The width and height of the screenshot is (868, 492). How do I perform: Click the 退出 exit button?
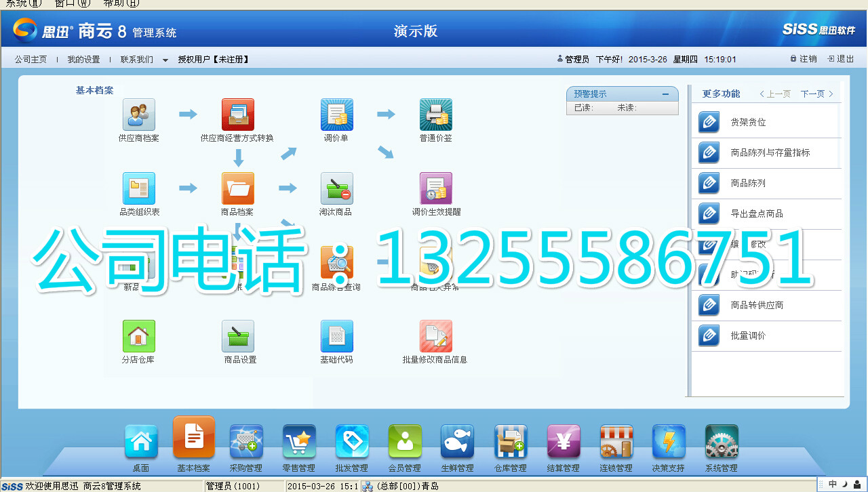841,59
